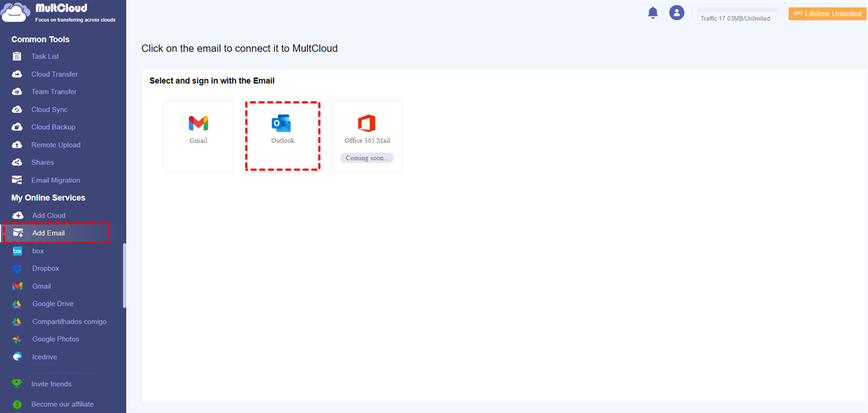Click the Gmail sidebar icon

click(x=17, y=286)
